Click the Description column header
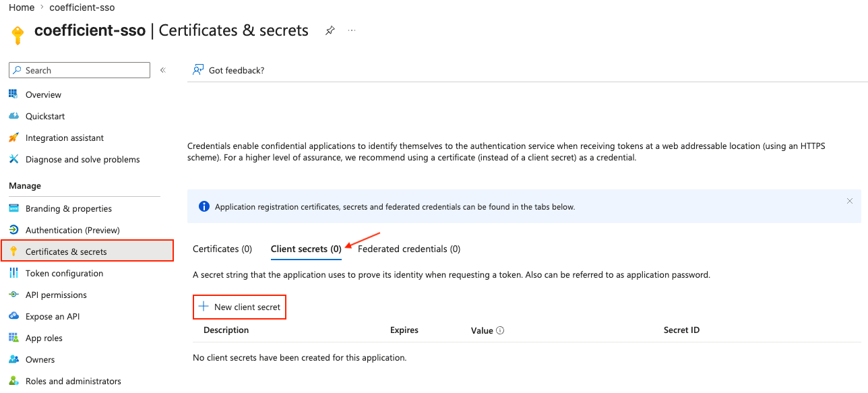This screenshot has height=393, width=868. tap(226, 330)
